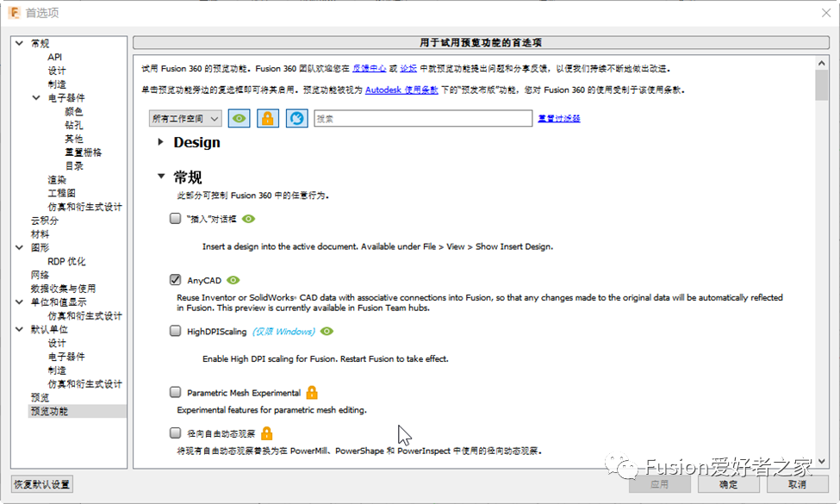Select 预览功能 in the tree
The image size is (840, 504).
49,411
